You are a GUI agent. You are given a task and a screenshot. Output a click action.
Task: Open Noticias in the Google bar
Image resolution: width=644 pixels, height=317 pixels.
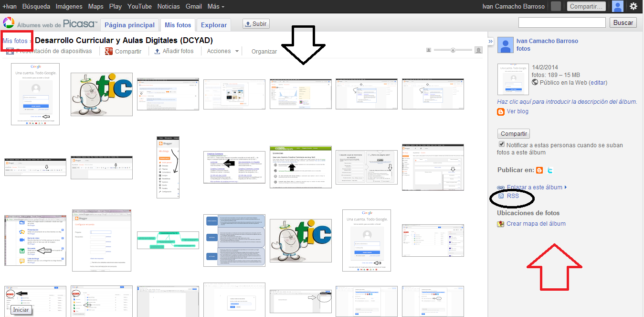coord(169,6)
